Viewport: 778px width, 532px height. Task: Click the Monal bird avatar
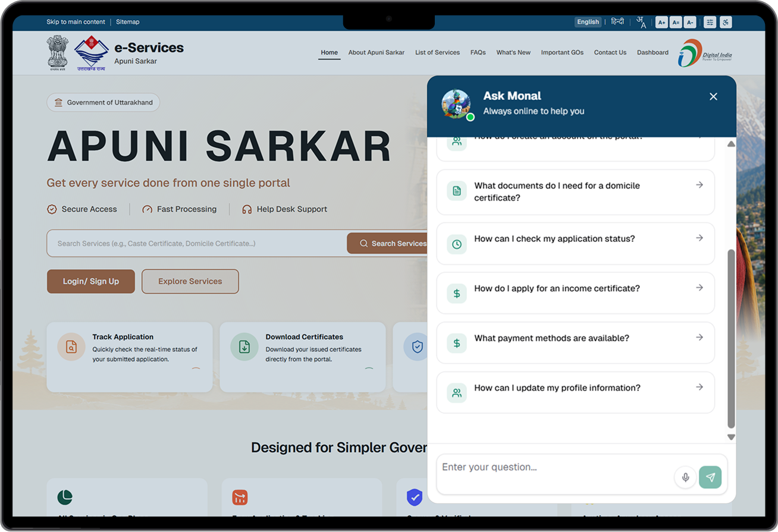coord(456,104)
